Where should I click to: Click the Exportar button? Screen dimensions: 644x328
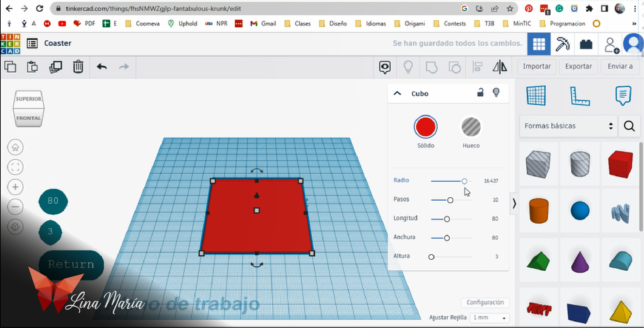pos(579,67)
